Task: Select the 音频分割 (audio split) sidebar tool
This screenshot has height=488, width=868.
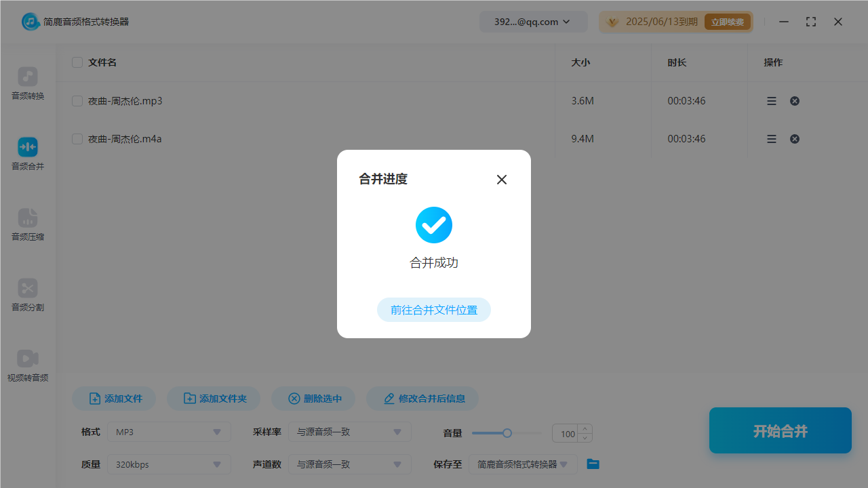Action: [27, 295]
